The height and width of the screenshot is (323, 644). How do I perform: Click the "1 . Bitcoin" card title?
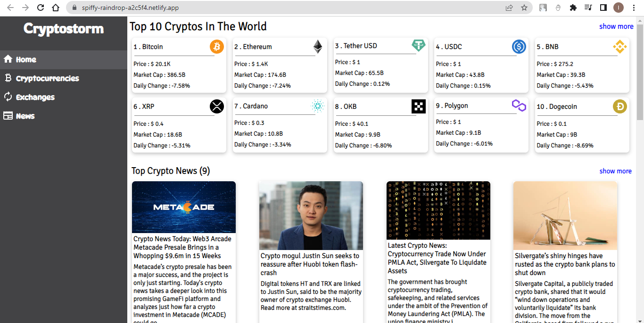[x=148, y=47]
